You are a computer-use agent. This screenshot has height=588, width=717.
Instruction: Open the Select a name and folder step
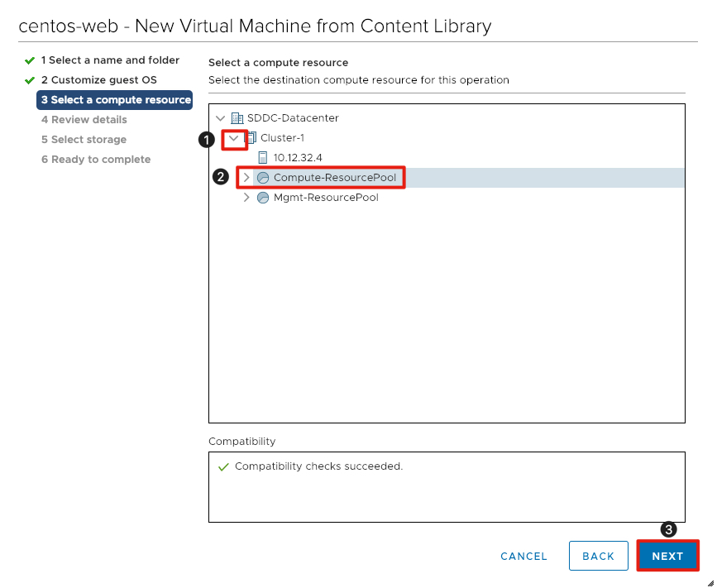coord(111,60)
